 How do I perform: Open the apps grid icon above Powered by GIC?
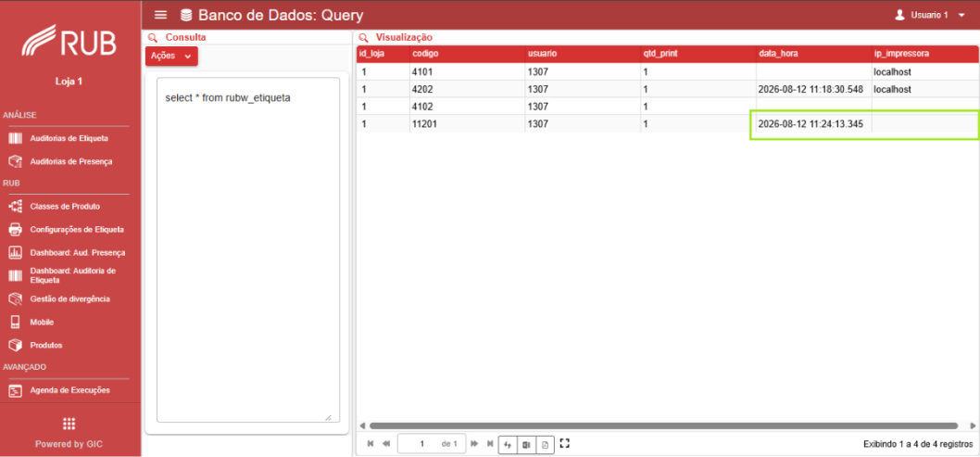tap(69, 424)
